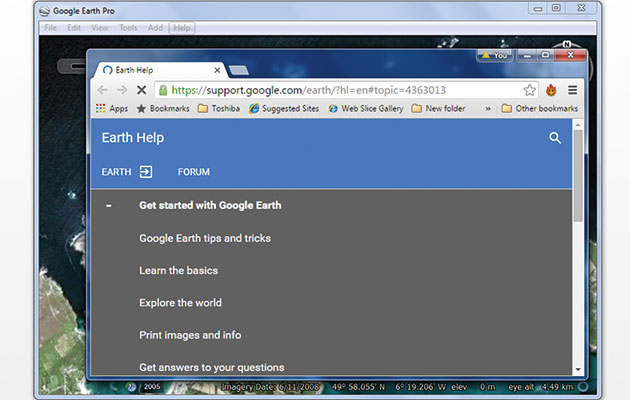The height and width of the screenshot is (400, 630).
Task: Show more bookmarks with the chevron
Action: (488, 108)
